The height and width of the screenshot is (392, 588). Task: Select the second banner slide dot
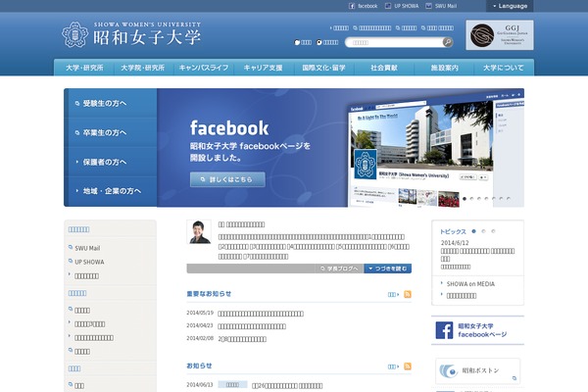pos(471,199)
